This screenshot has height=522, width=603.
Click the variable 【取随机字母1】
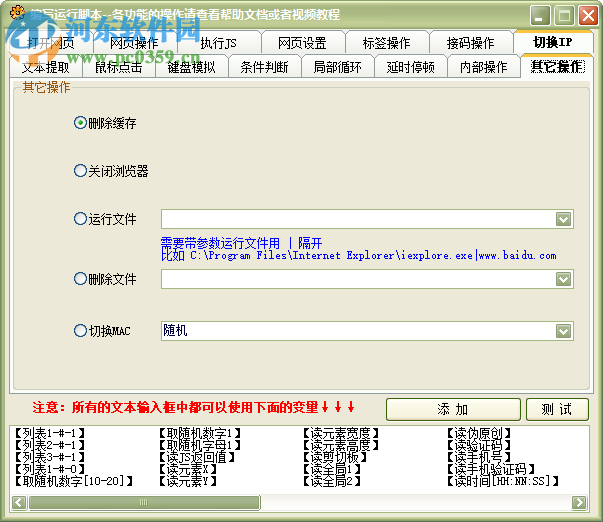[x=200, y=445]
